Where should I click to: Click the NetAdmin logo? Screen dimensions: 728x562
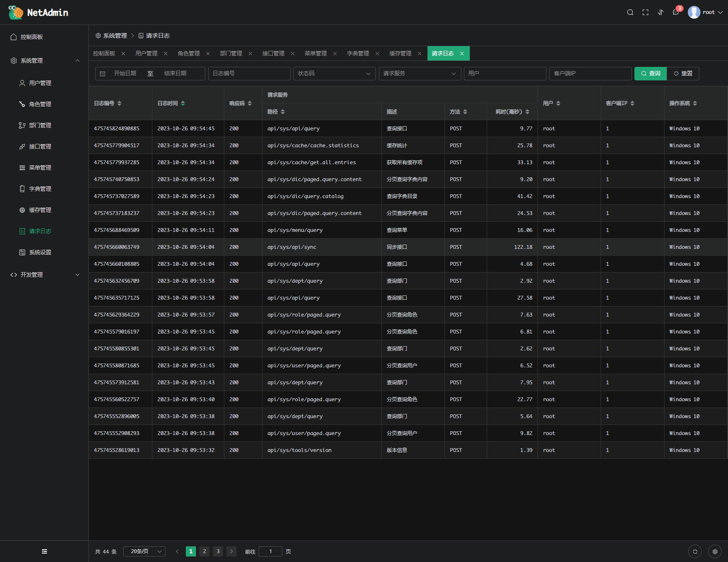point(38,12)
